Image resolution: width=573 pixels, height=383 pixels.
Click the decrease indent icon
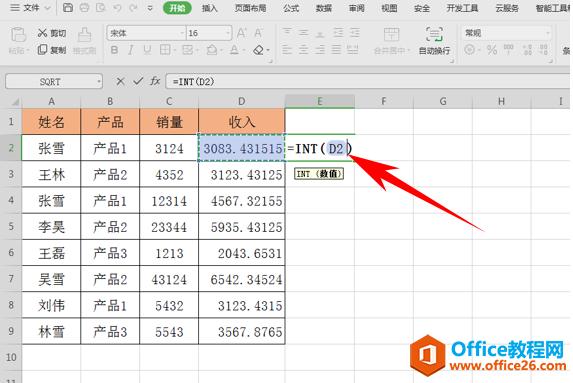pyautogui.click(x=338, y=33)
